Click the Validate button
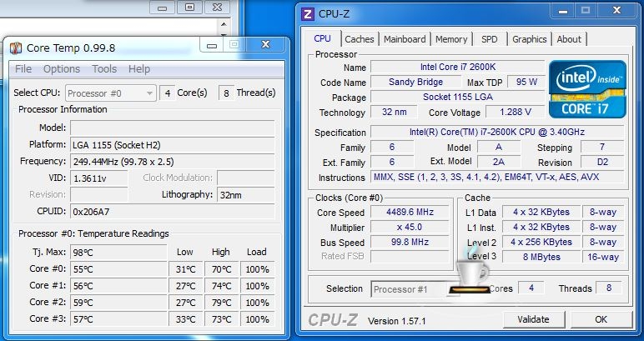644x341 pixels. point(533,319)
